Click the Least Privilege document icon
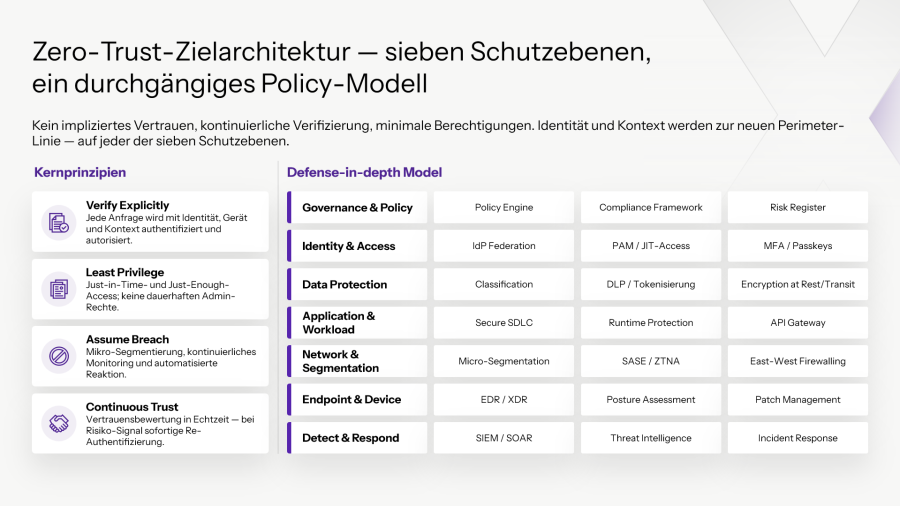 click(x=59, y=289)
